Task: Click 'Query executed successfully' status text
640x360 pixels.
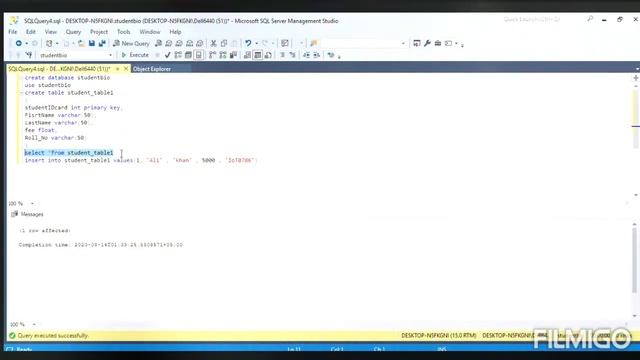Action: click(53, 336)
